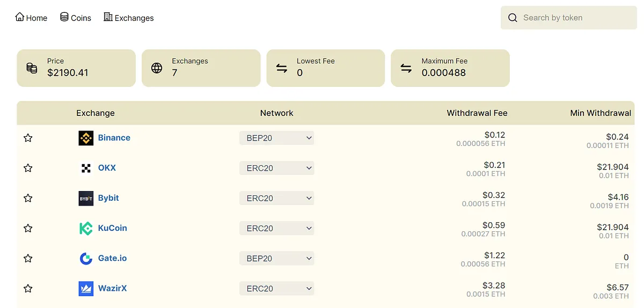Screen dimensions: 644x308
Task: Click the Bybit logo icon
Action: click(86, 198)
